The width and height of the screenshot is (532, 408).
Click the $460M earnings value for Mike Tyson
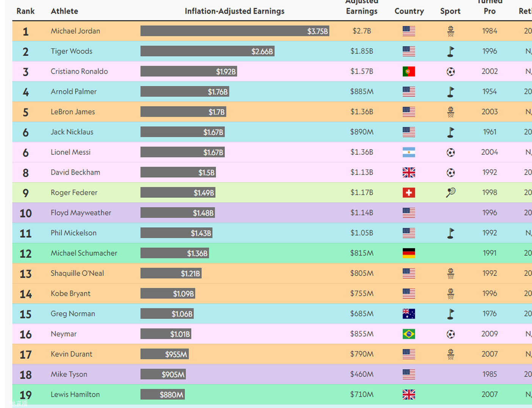(x=362, y=374)
